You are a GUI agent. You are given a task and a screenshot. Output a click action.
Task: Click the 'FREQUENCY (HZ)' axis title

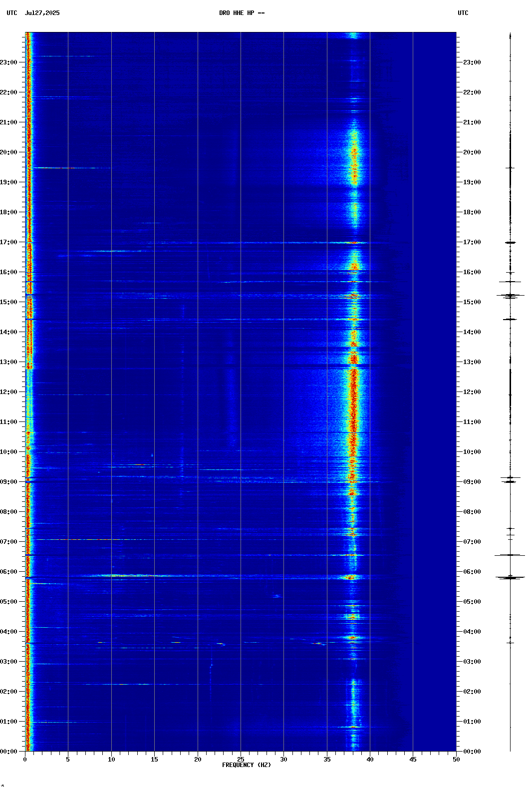point(247,765)
